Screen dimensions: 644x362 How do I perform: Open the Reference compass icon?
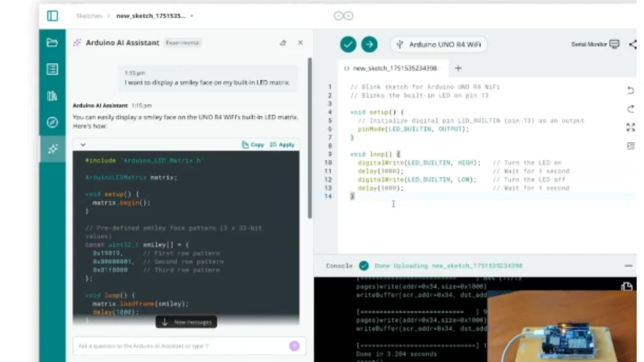tap(52, 122)
